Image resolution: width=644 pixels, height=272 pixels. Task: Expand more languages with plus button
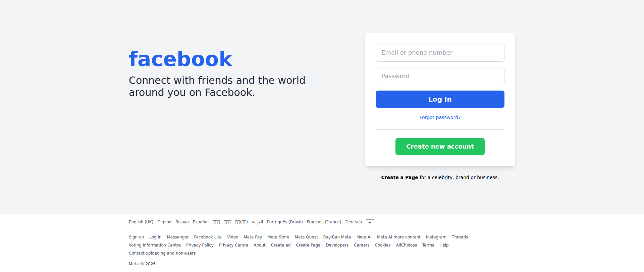point(370,223)
